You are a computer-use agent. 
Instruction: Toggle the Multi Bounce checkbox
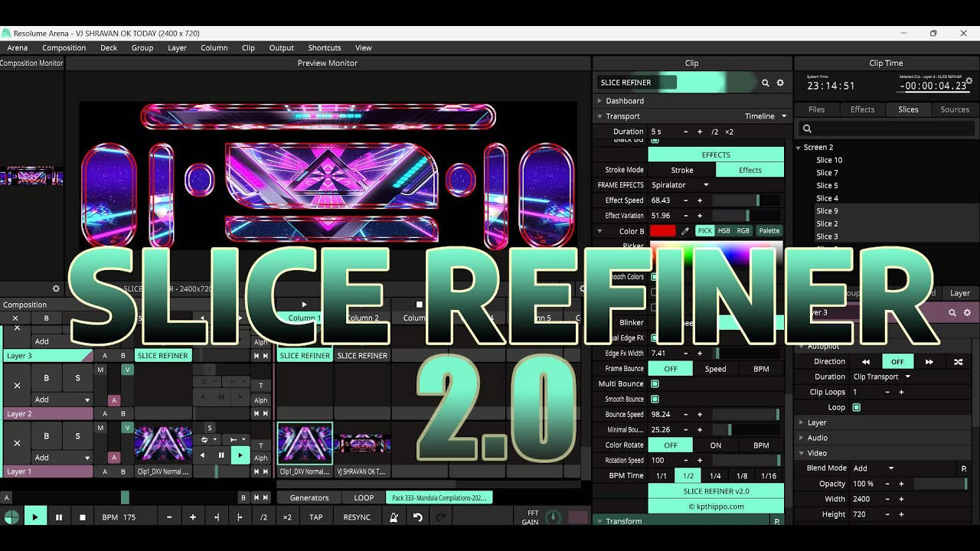click(x=655, y=384)
